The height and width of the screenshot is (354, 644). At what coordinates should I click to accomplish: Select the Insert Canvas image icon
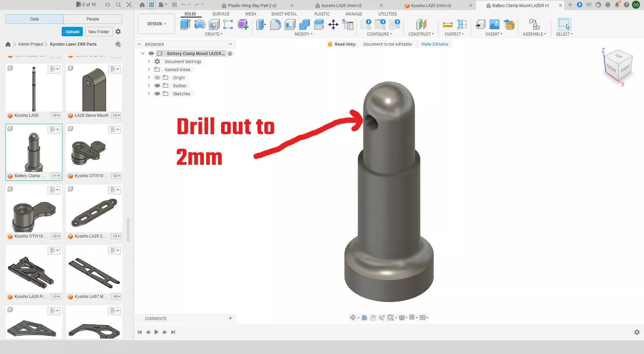click(x=494, y=24)
